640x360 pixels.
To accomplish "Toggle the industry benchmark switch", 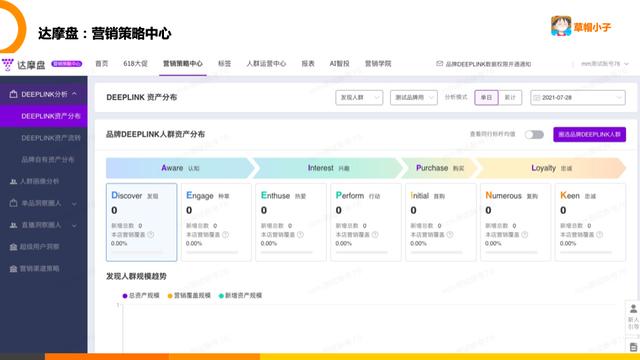I will pyautogui.click(x=534, y=134).
